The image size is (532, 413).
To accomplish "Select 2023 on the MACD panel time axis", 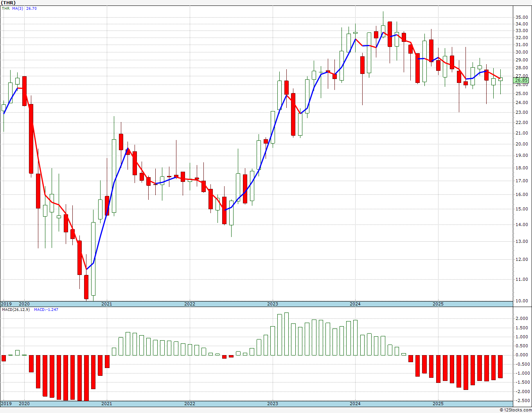I will [x=273, y=404].
